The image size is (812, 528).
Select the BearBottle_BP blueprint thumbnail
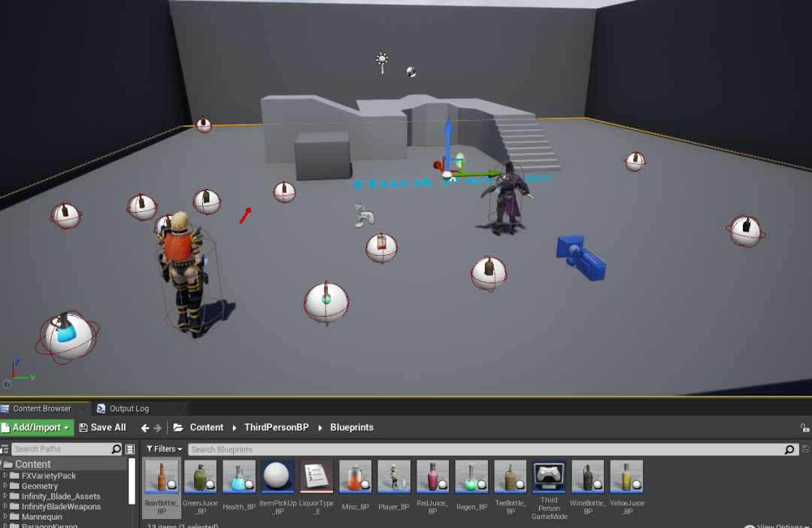point(160,476)
